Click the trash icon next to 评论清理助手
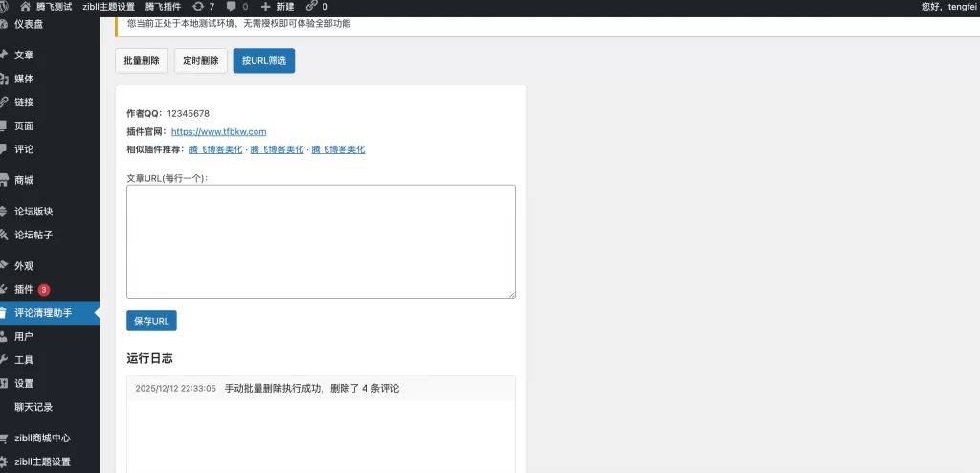The width and height of the screenshot is (980, 473). click(3, 313)
